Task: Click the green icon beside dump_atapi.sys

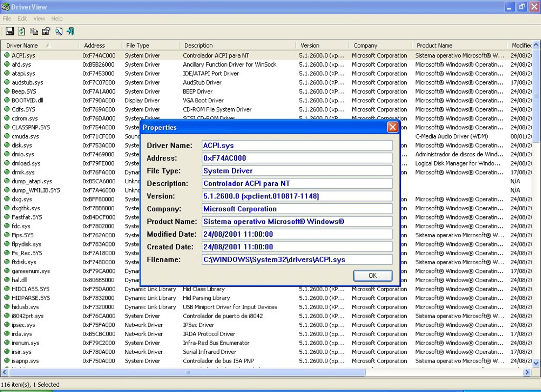Action: coord(6,180)
